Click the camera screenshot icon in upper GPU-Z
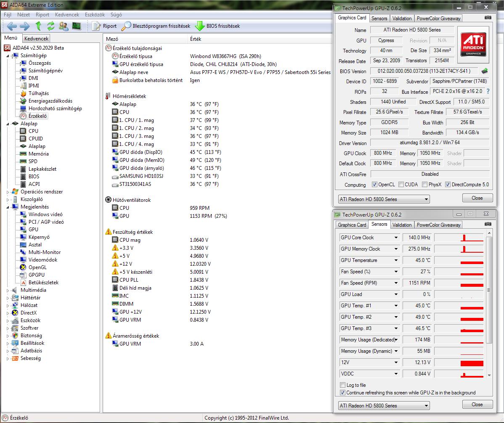This screenshot has height=423, width=504. [488, 18]
